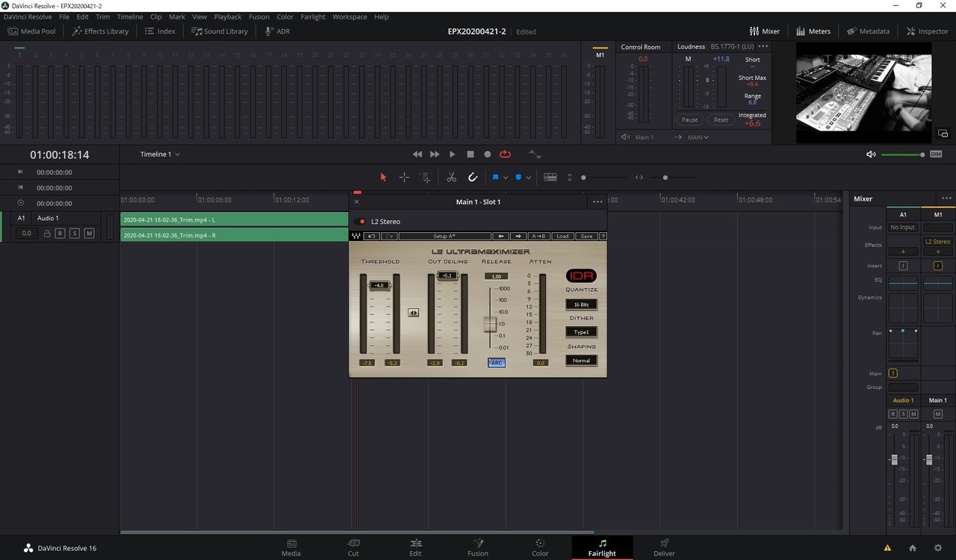956x560 pixels.
Task: Stop playback
Action: click(x=470, y=154)
